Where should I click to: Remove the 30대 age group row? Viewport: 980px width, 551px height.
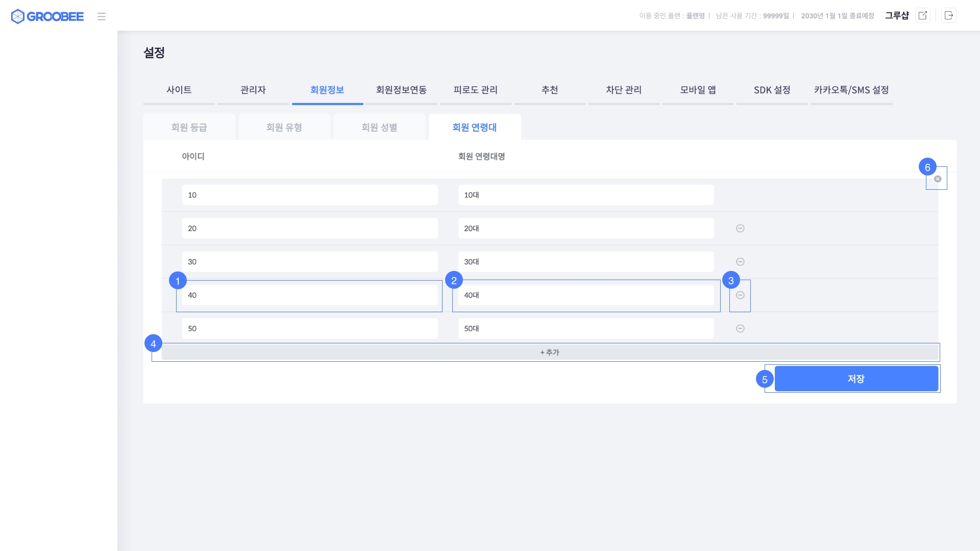pyautogui.click(x=740, y=262)
